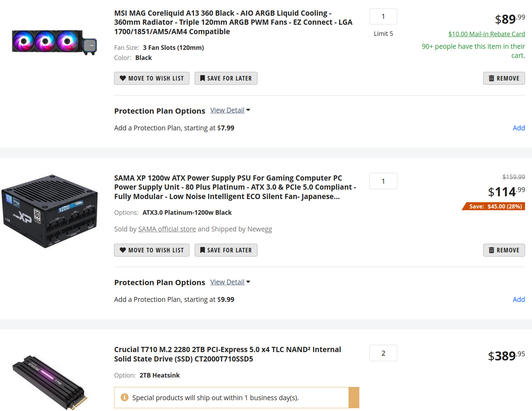
Task: Open the $10.00 Mail-in Rebate Card link
Action: click(x=487, y=34)
